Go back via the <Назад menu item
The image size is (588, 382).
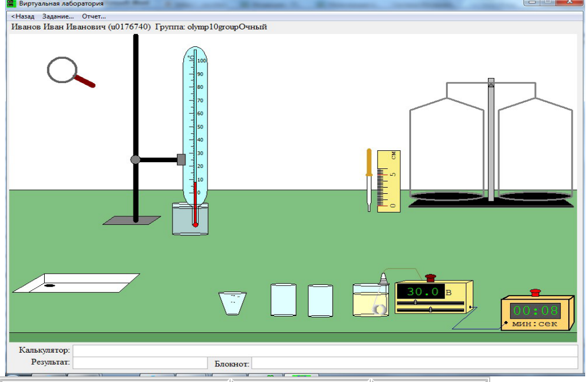[23, 16]
